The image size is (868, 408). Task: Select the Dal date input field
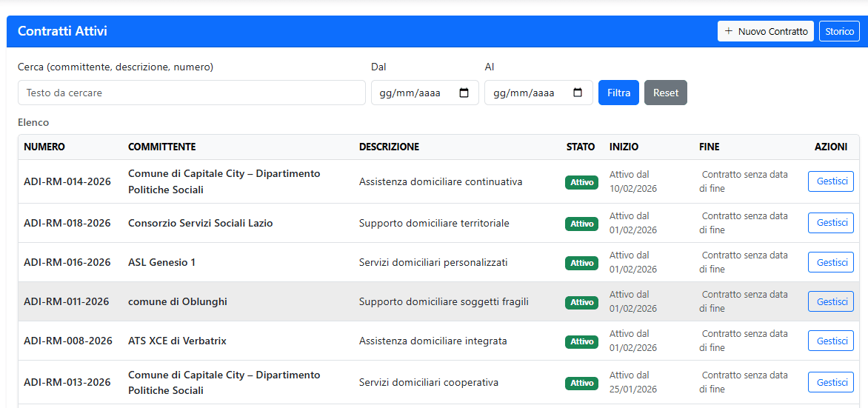tap(415, 93)
